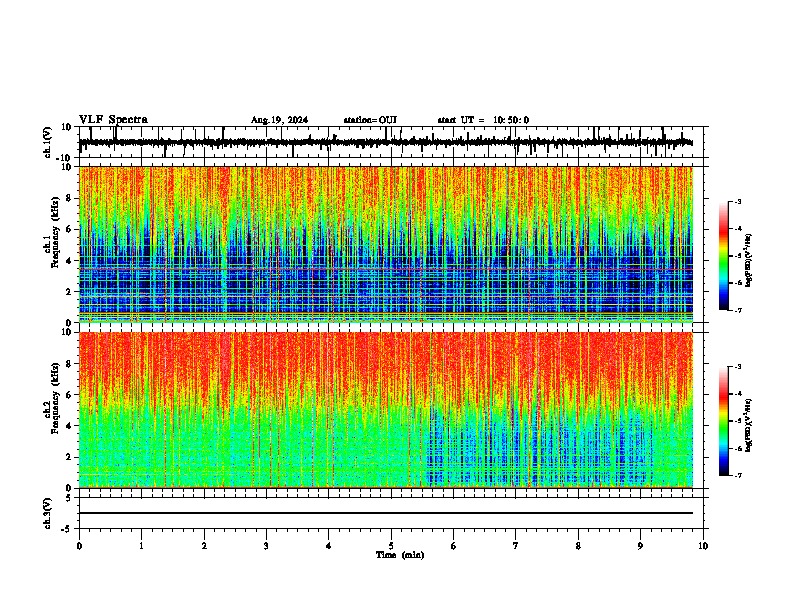Click the ch.2 spectrogram color scale bar
Image resolution: width=792 pixels, height=612 pixels.
[723, 421]
